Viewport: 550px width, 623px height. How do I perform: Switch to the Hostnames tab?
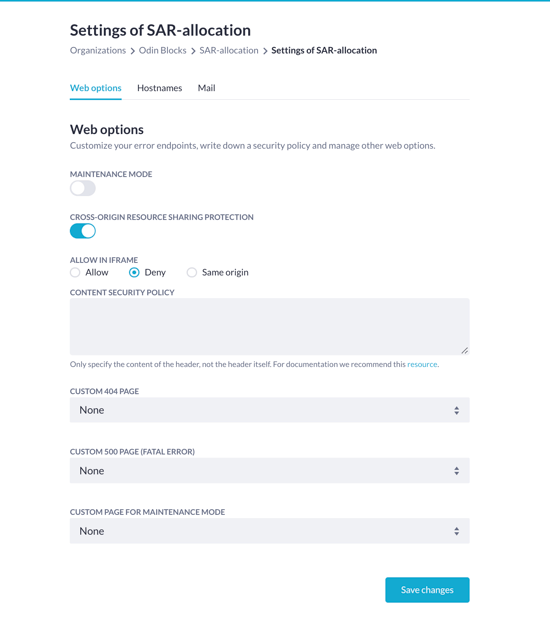pyautogui.click(x=159, y=88)
